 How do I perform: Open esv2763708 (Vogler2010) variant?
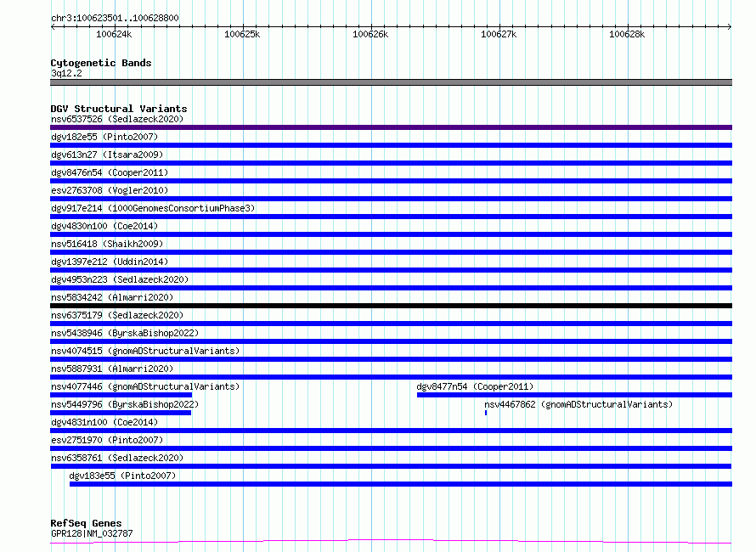tap(110, 190)
